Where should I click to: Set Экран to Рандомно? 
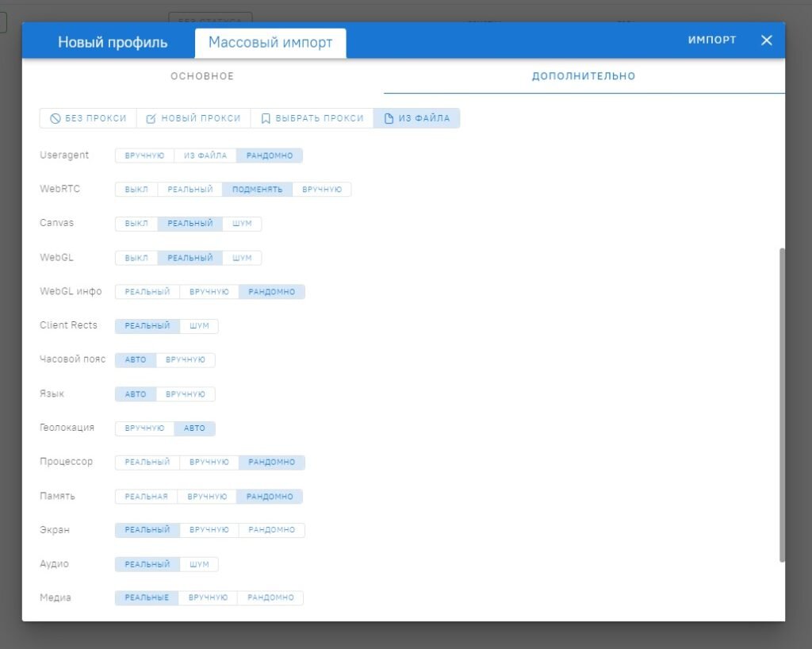pos(272,530)
